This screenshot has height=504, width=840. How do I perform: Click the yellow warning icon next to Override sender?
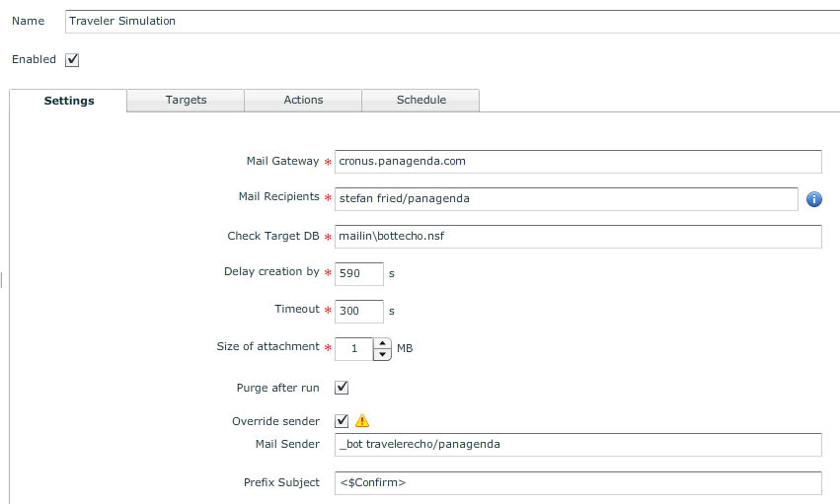[362, 421]
